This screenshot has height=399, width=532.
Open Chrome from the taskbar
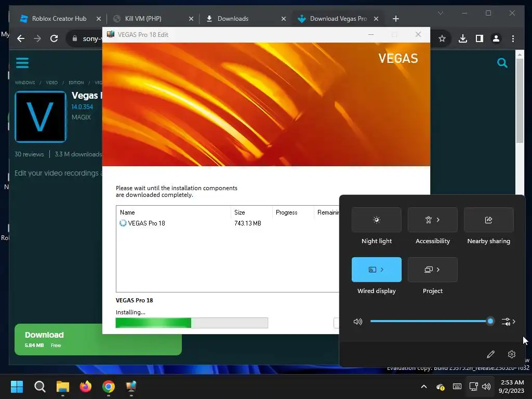coord(109,387)
